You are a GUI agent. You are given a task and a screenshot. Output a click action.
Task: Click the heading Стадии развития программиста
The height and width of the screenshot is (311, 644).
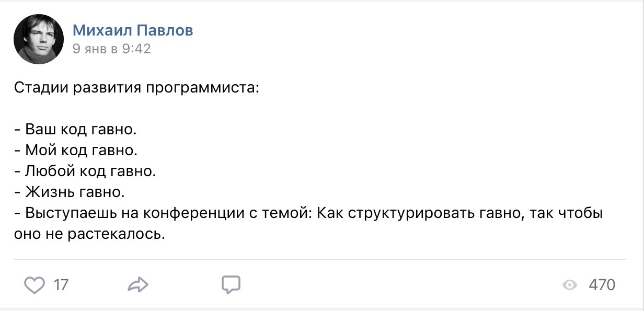point(136,86)
